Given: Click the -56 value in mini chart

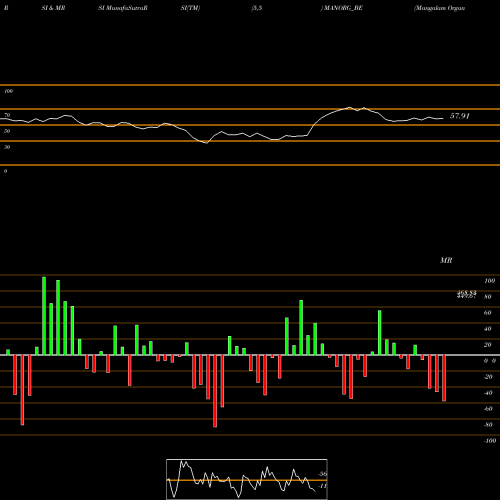Looking at the screenshot, I should (x=322, y=474).
